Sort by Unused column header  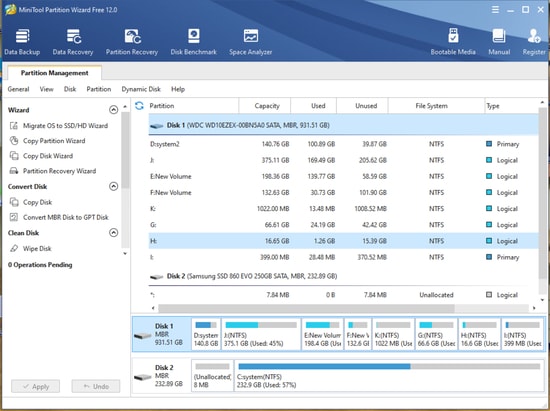(x=362, y=106)
